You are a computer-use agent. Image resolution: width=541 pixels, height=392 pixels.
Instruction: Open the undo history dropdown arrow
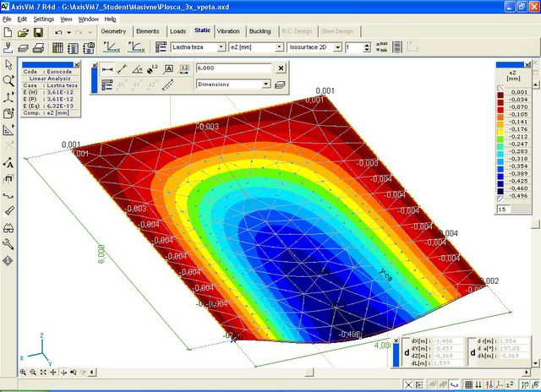pos(68,32)
